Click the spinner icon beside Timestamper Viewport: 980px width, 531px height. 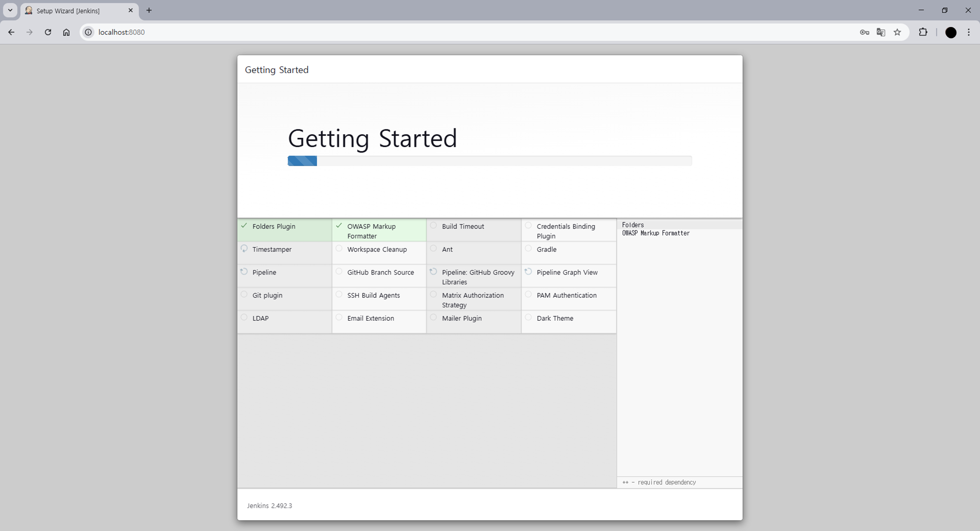[244, 249]
